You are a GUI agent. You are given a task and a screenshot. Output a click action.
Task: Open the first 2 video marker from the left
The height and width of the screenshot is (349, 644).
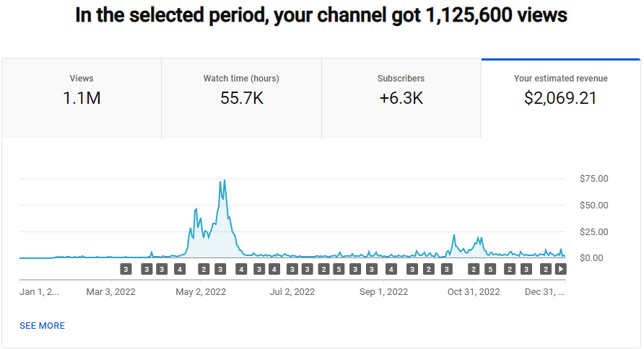(204, 269)
